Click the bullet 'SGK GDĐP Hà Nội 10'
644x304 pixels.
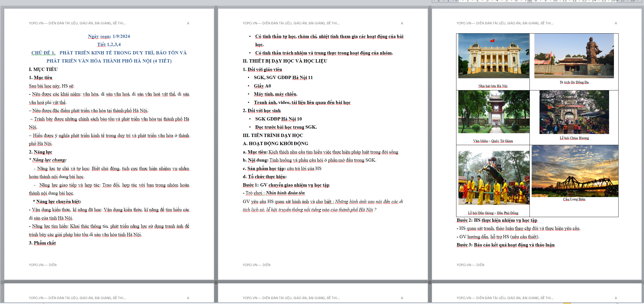pyautogui.click(x=278, y=119)
